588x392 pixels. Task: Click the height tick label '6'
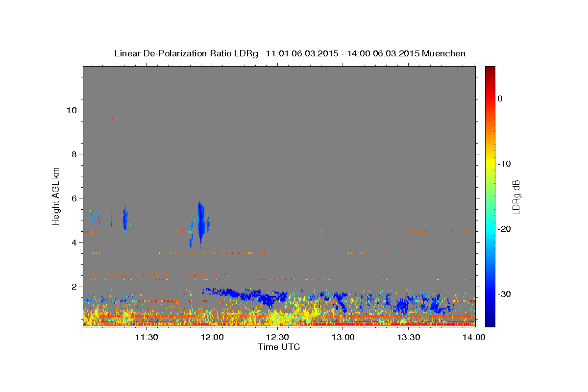click(74, 198)
